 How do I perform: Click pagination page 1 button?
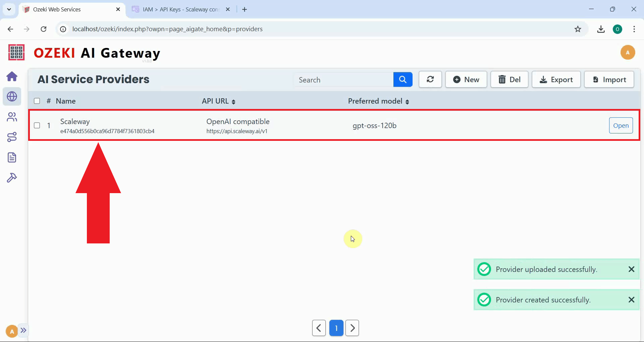point(336,328)
